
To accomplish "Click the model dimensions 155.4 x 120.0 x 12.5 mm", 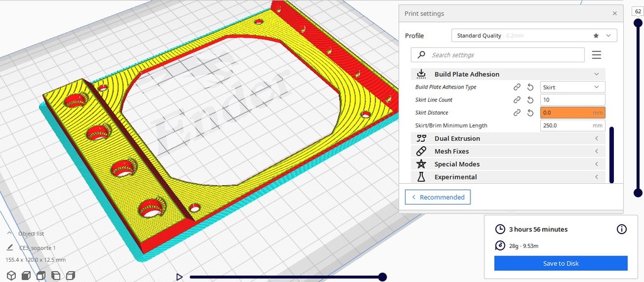I will (x=36, y=260).
